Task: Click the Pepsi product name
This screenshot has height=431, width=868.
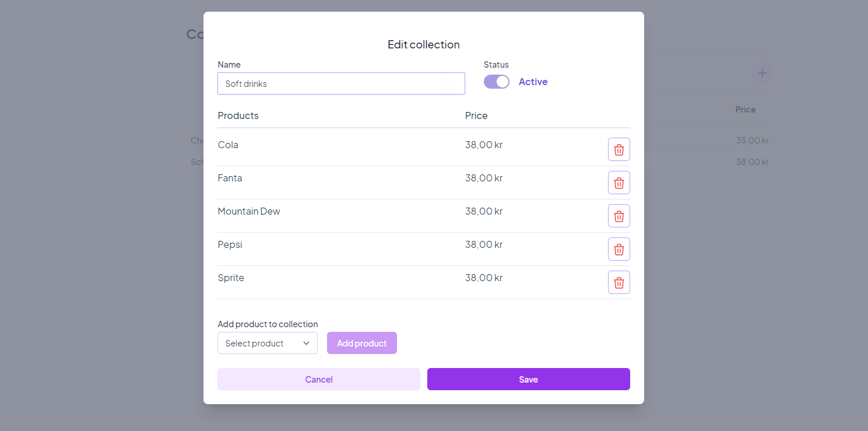Action: click(230, 244)
